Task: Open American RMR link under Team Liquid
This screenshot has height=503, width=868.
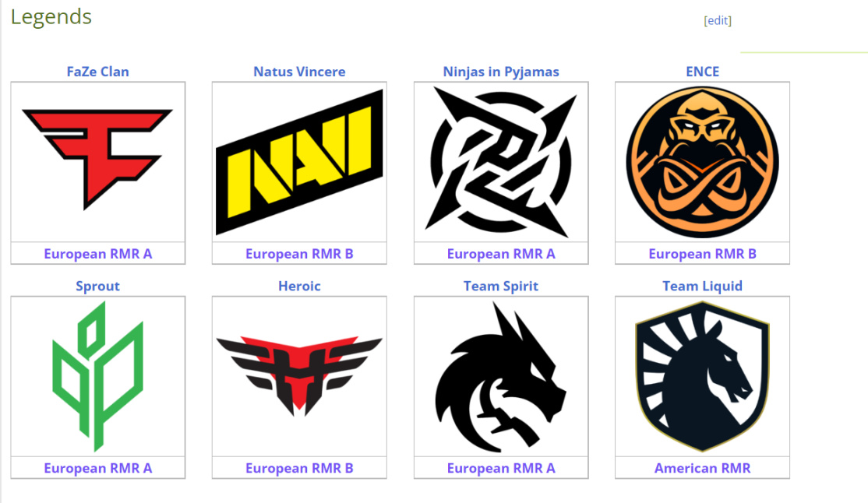Action: tap(703, 468)
